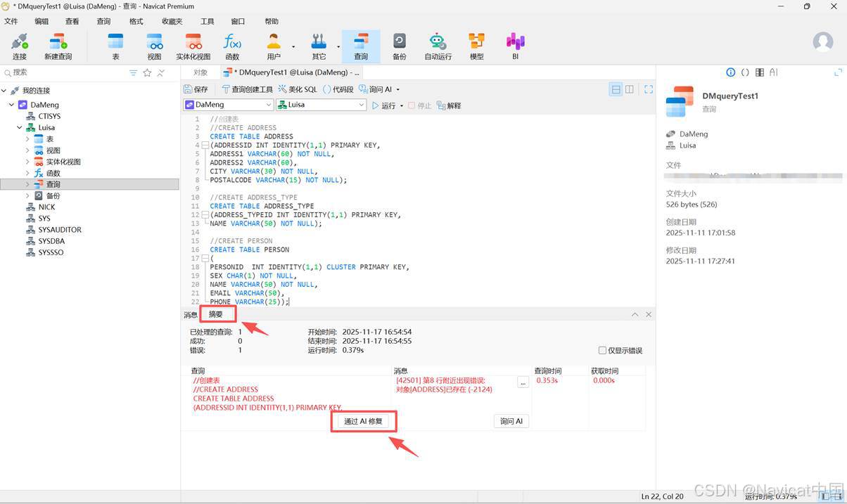This screenshot has width=847, height=504.
Task: Open the 表 (Table) toolbar icon
Action: (x=116, y=46)
